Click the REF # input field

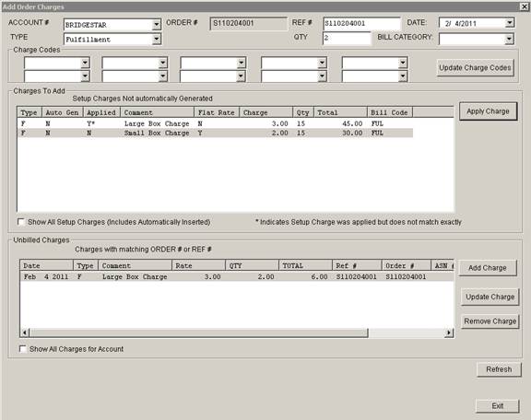pyautogui.click(x=361, y=23)
